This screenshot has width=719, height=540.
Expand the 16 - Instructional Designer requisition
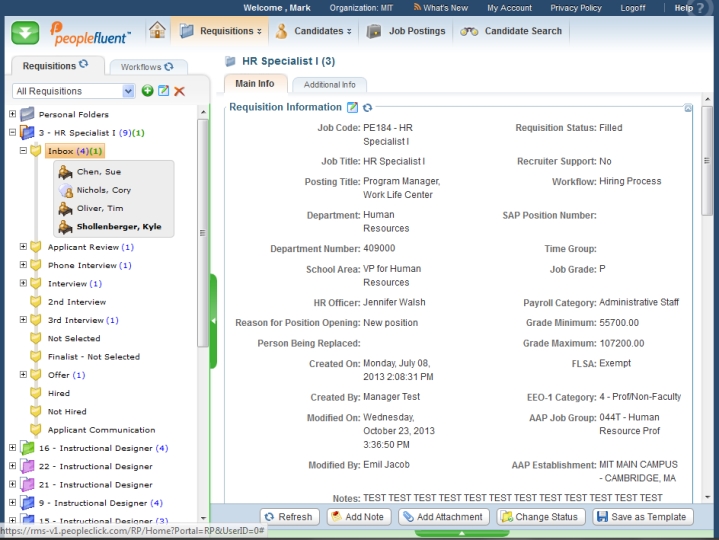(x=12, y=448)
